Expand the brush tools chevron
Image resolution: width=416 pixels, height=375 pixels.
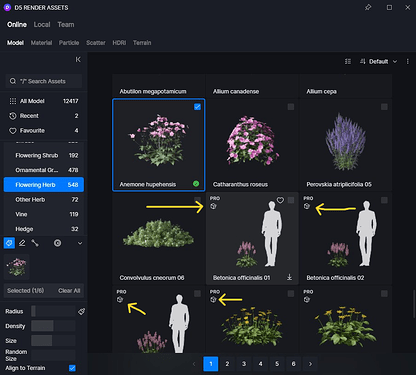pos(80,243)
